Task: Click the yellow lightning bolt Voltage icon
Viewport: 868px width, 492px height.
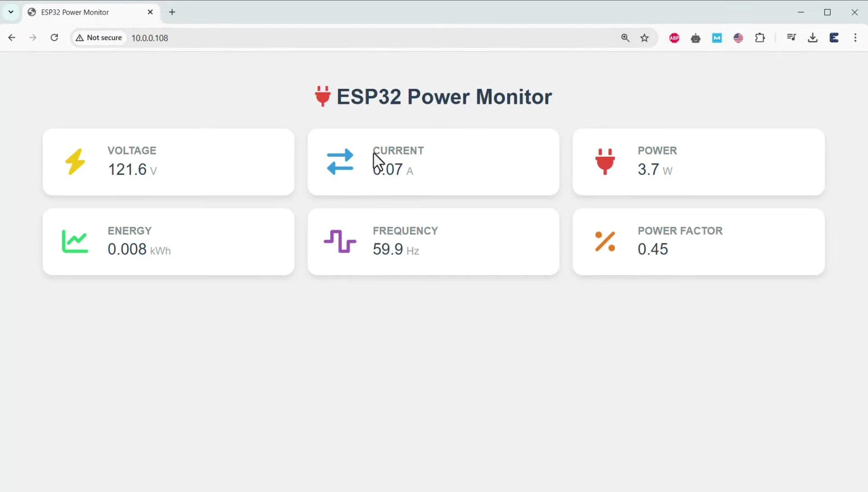Action: click(x=75, y=161)
